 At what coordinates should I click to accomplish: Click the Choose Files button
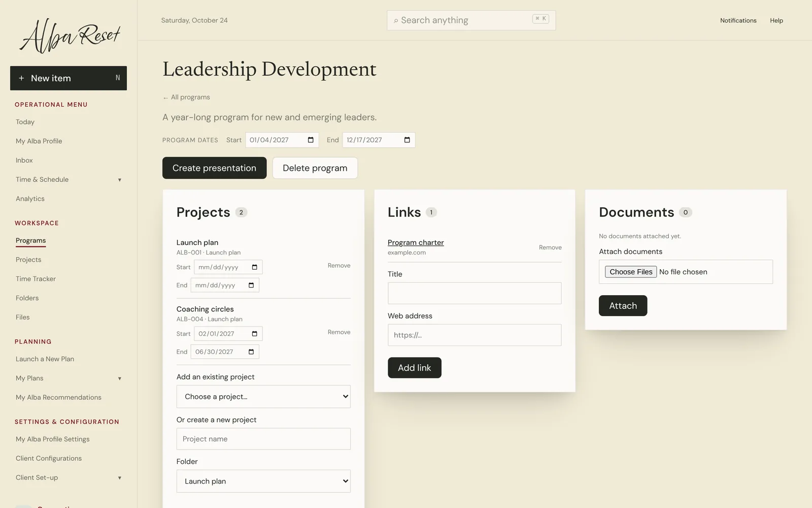(x=631, y=272)
